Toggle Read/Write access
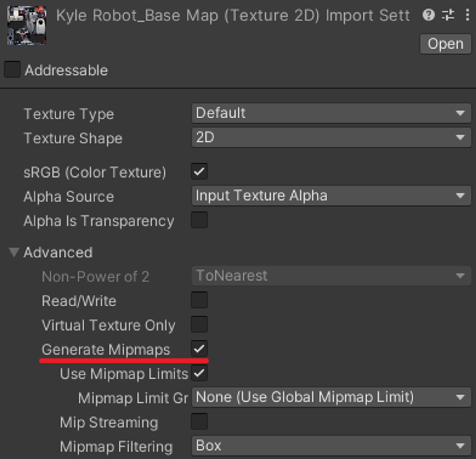Image resolution: width=476 pixels, height=459 pixels. [x=199, y=301]
